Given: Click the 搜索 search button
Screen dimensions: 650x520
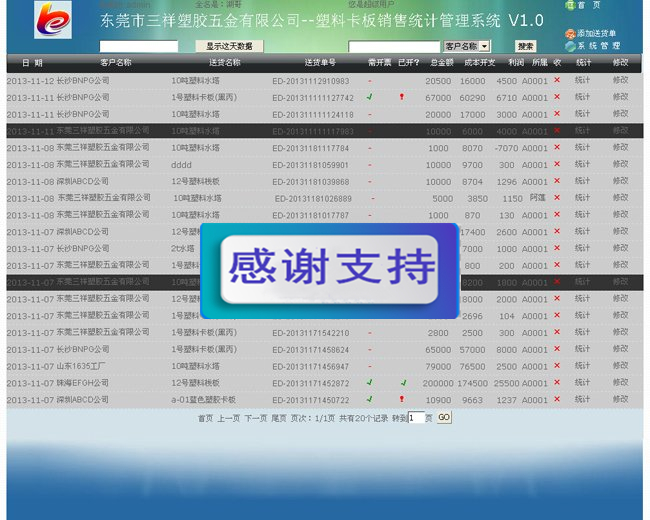Looking at the screenshot, I should [525, 46].
